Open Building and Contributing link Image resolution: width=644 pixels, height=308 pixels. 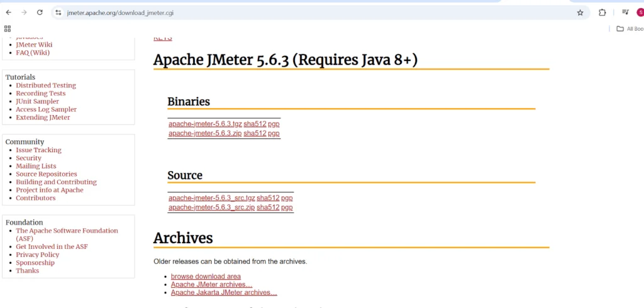click(x=56, y=182)
